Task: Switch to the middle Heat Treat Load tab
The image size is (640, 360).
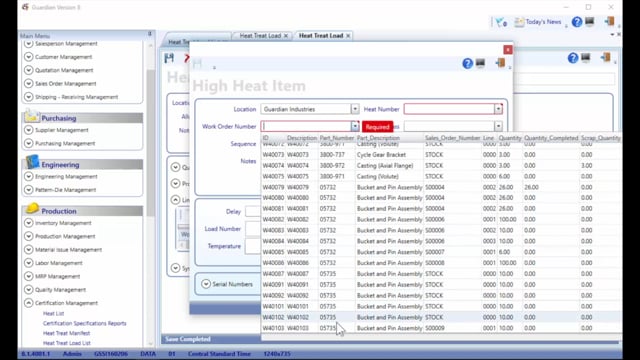Action: pos(260,36)
